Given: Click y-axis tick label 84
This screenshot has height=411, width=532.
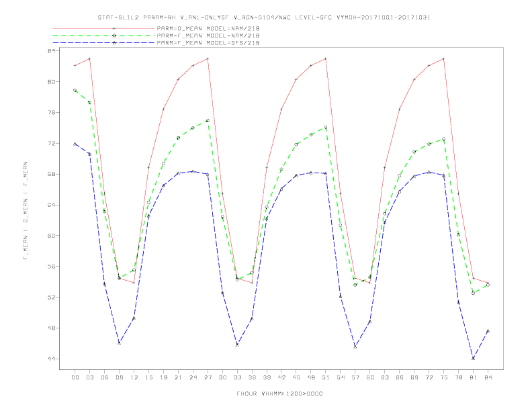Looking at the screenshot, I should tap(52, 51).
